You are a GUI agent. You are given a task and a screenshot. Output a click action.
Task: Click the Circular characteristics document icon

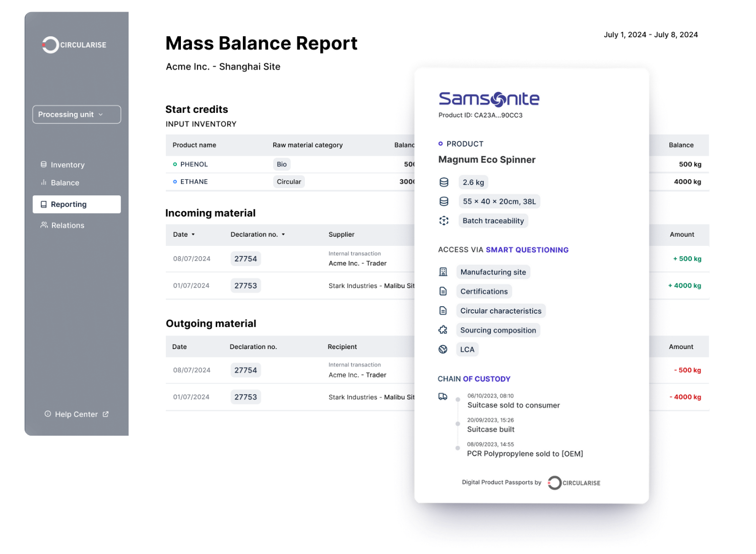coord(443,311)
